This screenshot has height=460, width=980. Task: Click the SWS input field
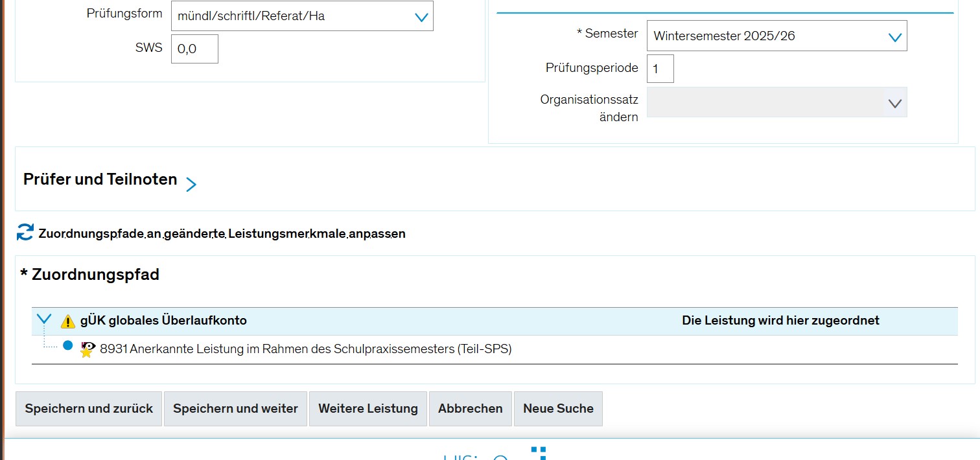point(194,49)
